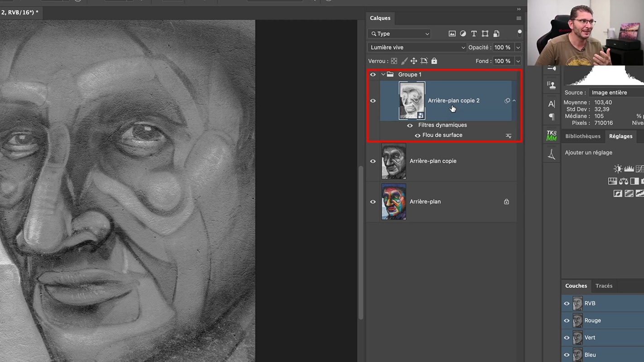This screenshot has height=362, width=644.
Task: Select the Arrière-plan copie layer thumbnail
Action: [394, 161]
